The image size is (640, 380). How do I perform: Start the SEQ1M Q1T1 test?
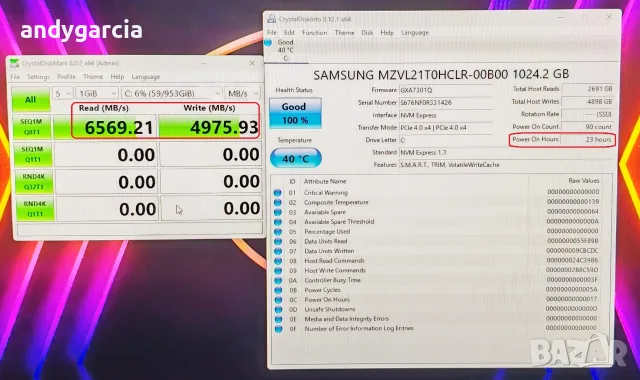click(x=32, y=154)
